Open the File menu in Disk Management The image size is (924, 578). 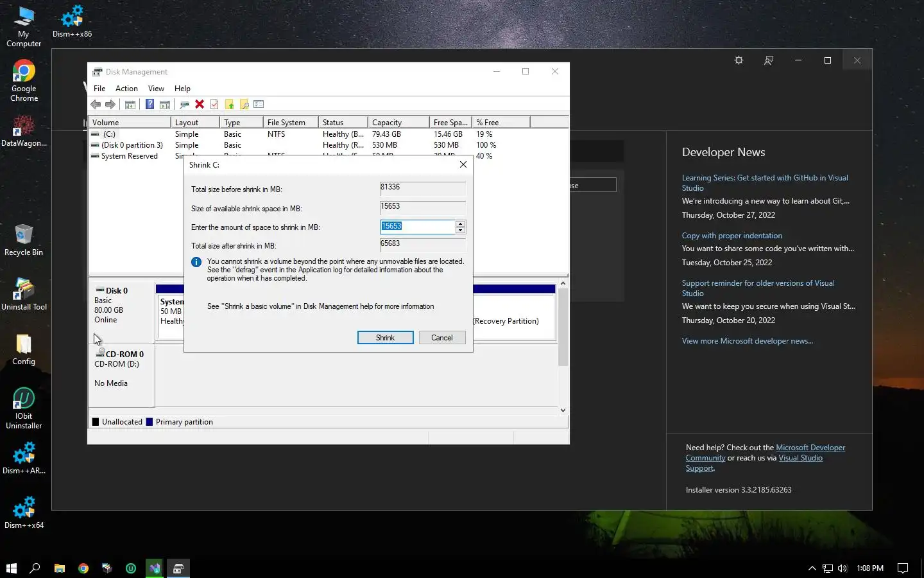click(99, 89)
